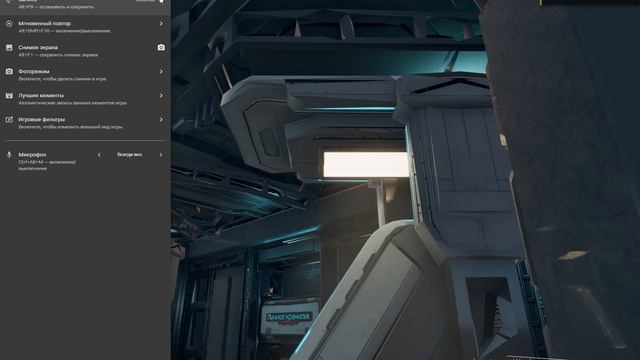Select the Снимок экрана menu item

click(85, 51)
